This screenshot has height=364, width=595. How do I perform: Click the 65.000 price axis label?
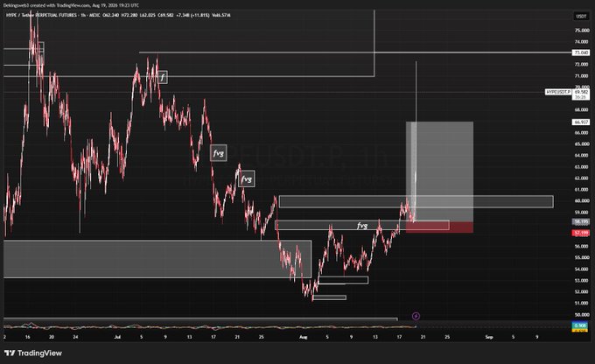tap(582, 144)
